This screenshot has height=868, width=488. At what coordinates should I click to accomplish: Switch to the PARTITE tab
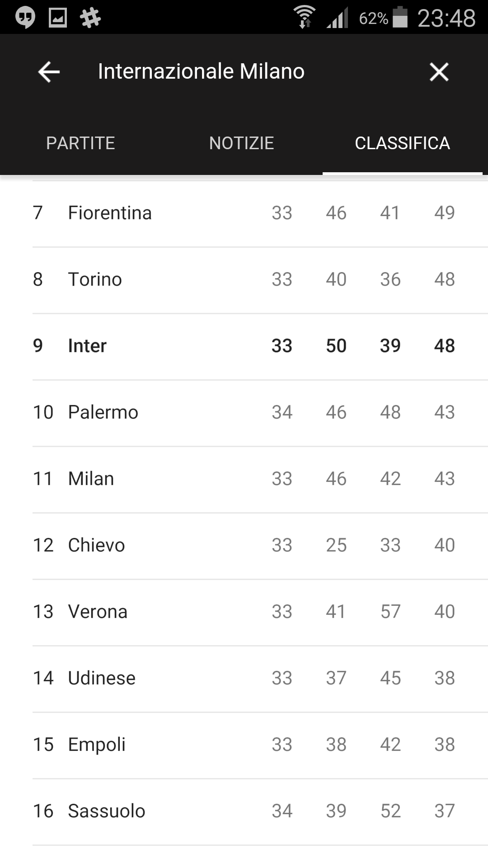pyautogui.click(x=80, y=143)
